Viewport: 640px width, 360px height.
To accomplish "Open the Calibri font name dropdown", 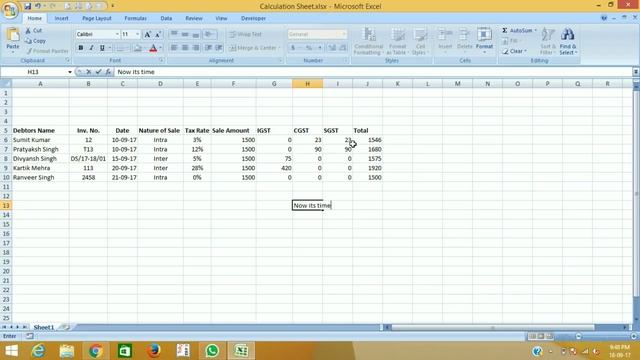I will coord(117,34).
